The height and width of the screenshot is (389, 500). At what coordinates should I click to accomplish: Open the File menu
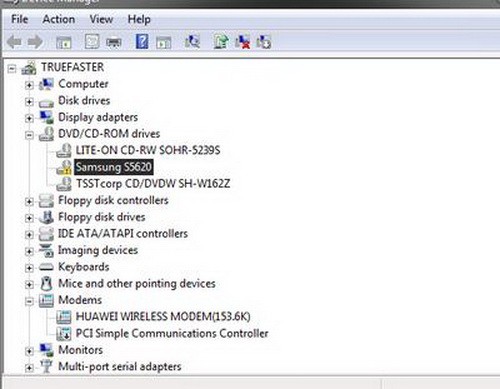tap(20, 19)
